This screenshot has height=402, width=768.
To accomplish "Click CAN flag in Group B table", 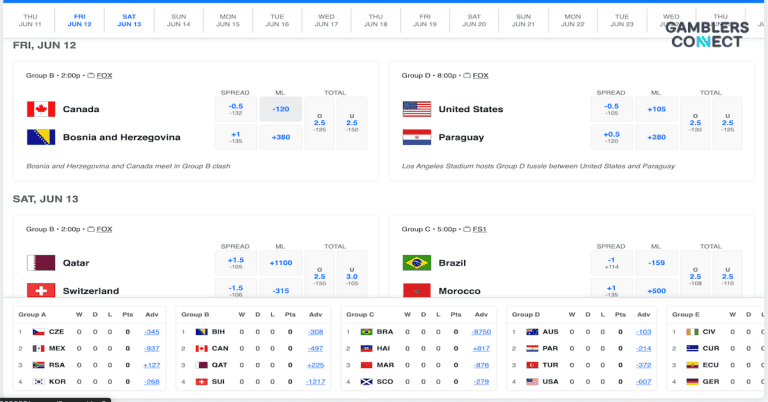I will pyautogui.click(x=202, y=348).
